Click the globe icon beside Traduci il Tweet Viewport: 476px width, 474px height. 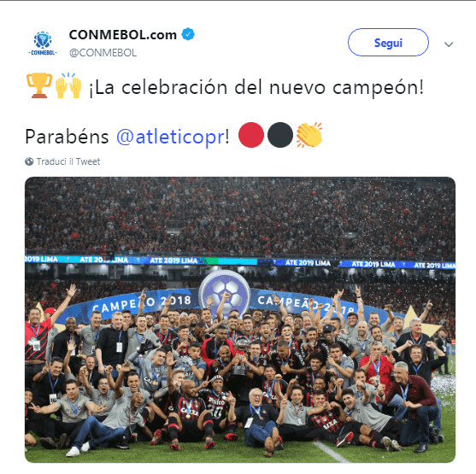coord(29,161)
